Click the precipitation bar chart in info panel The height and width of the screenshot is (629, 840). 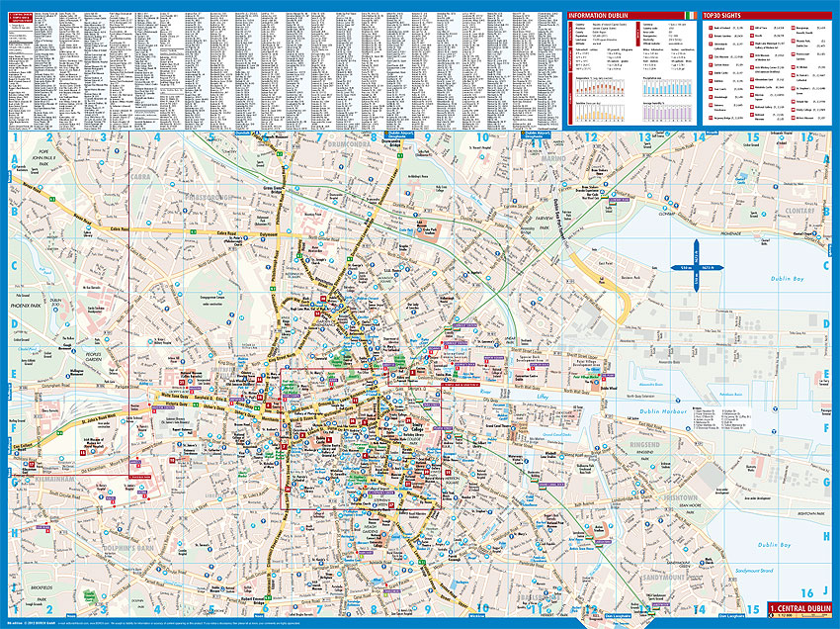pos(666,87)
